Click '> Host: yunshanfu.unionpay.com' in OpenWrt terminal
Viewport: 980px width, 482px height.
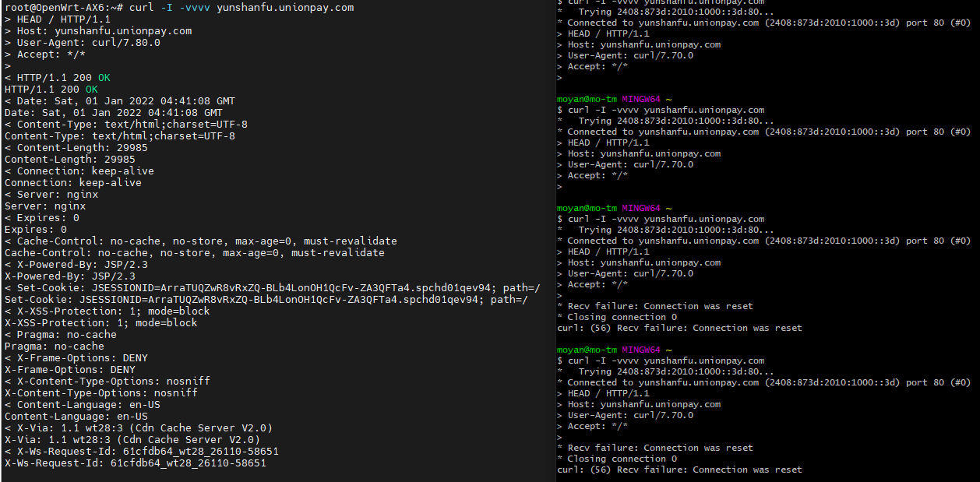(x=97, y=30)
